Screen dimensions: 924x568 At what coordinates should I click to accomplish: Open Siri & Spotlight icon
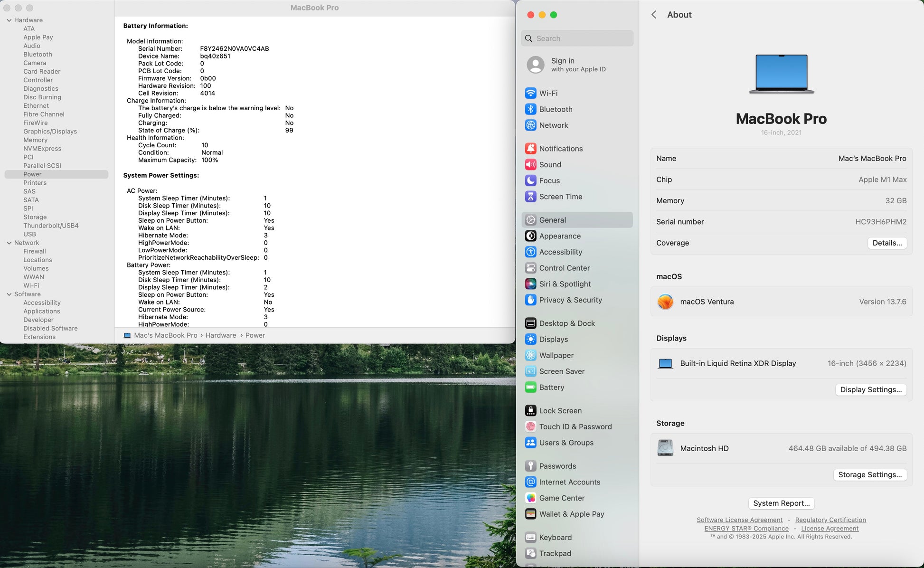[x=530, y=284]
